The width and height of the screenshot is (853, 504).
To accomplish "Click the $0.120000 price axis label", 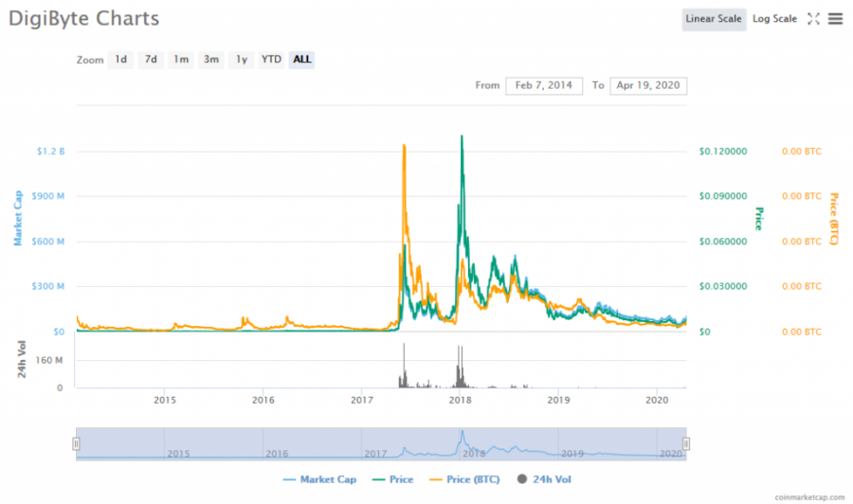I will [x=723, y=152].
